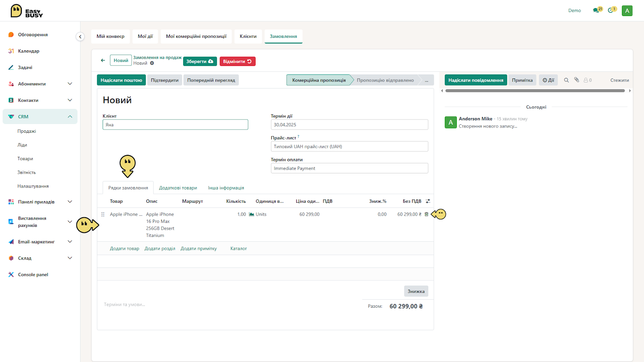This screenshot has width=644, height=362.
Task: Open the Прайс-лист dropdown field
Action: (x=349, y=146)
